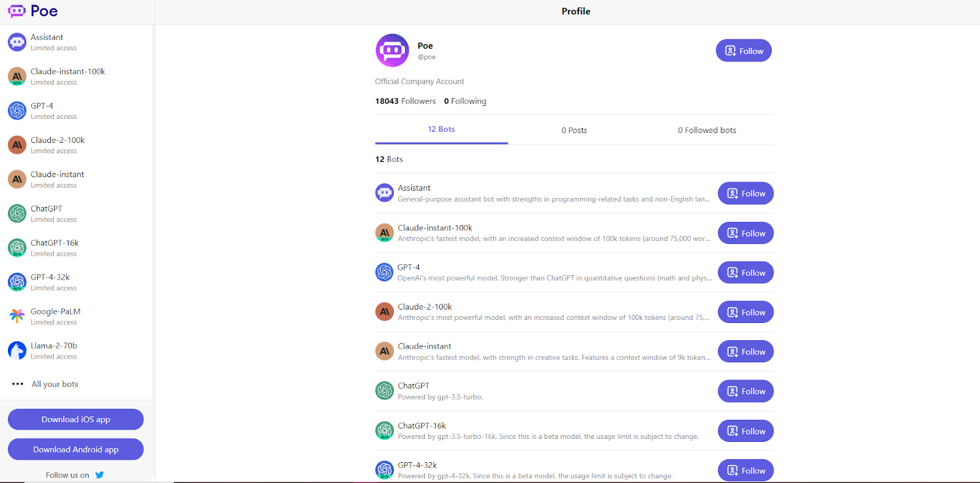Open Llama-2-70b avatar in sidebar
This screenshot has height=483, width=980.
click(x=17, y=351)
